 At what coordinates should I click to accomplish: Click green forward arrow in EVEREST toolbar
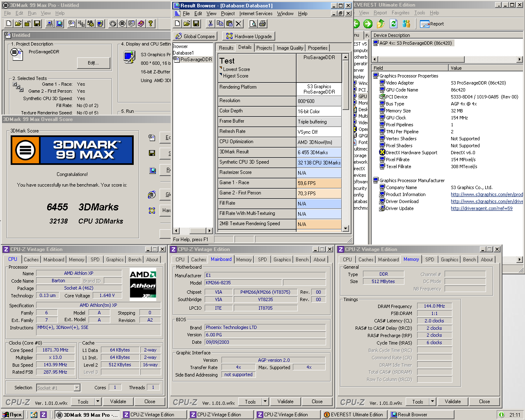point(368,24)
